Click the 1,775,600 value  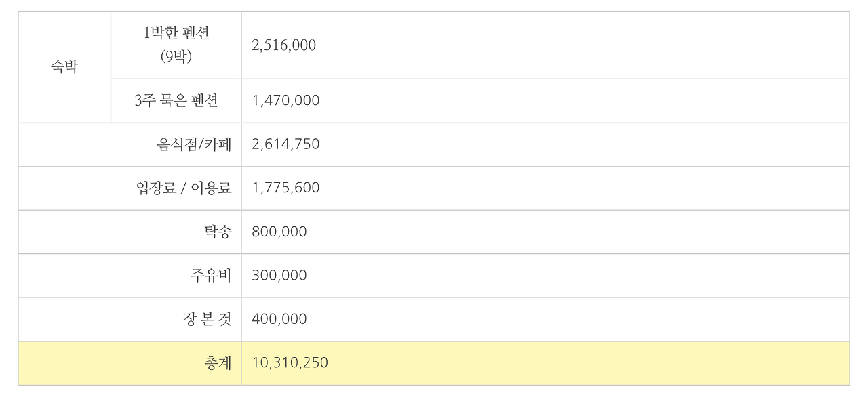(x=285, y=188)
